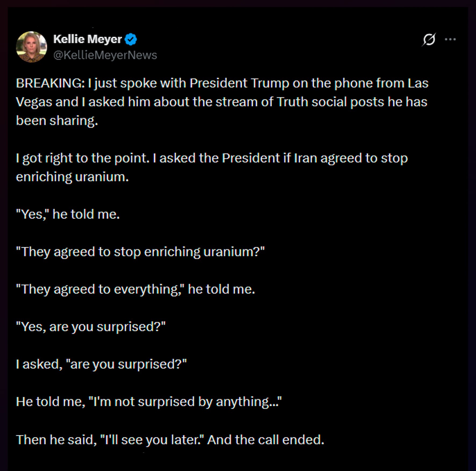
Task: Click the word Iran in the post
Action: click(x=305, y=158)
